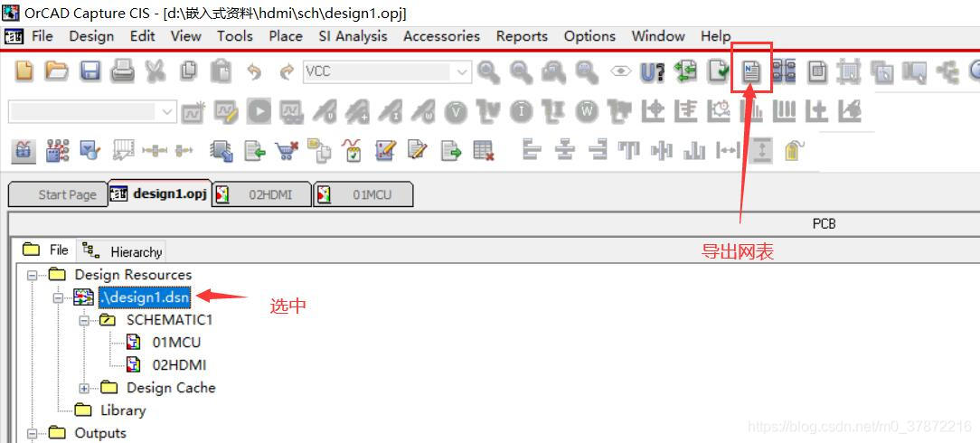
Task: Collapse the Design Resources tree node
Action: (x=33, y=275)
